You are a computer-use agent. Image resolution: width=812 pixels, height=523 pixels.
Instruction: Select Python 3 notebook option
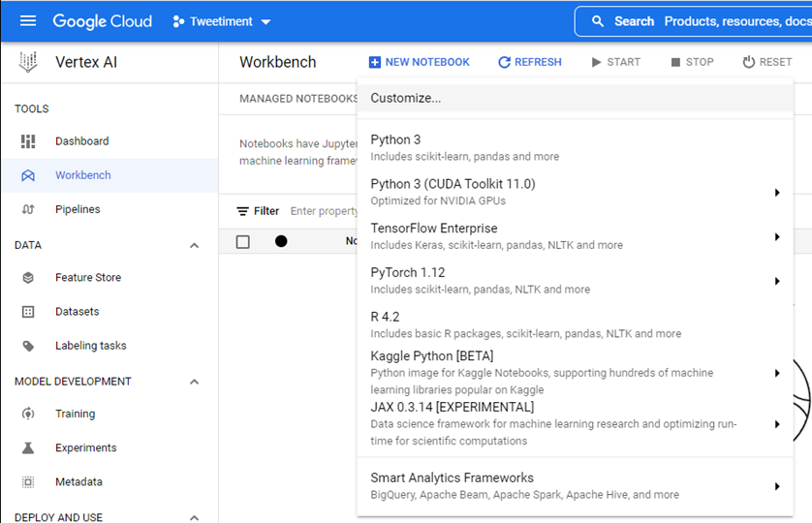pos(396,140)
